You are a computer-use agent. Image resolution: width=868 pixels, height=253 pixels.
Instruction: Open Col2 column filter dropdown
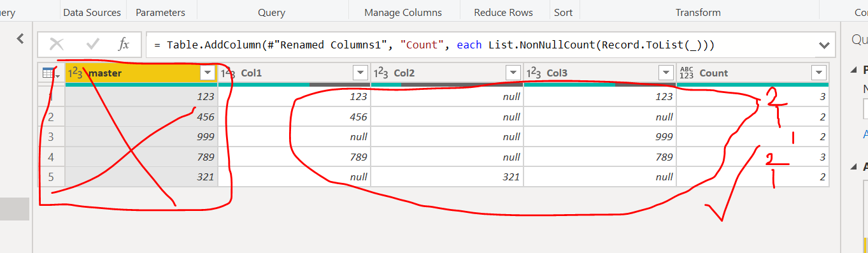[x=513, y=73]
